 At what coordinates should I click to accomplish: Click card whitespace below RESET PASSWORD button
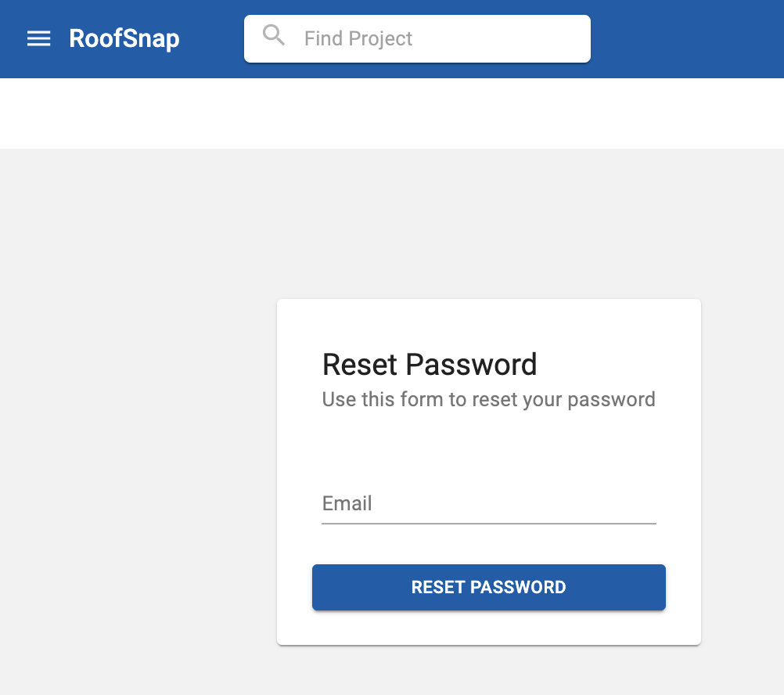[488, 628]
